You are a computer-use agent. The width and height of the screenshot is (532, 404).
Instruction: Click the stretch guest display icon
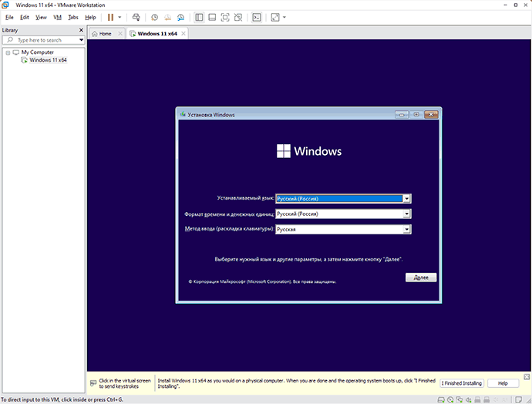point(275,17)
